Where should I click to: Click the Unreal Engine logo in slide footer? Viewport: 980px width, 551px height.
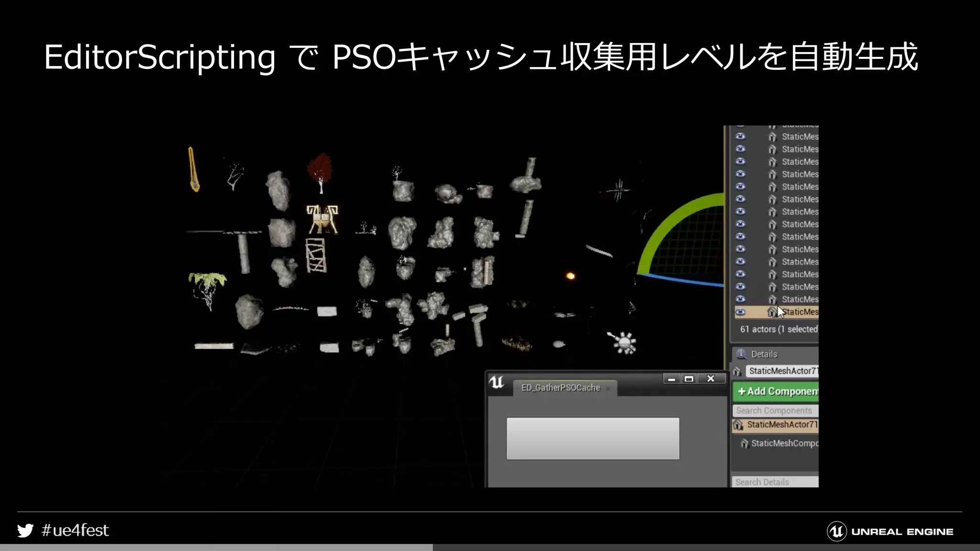[x=891, y=531]
